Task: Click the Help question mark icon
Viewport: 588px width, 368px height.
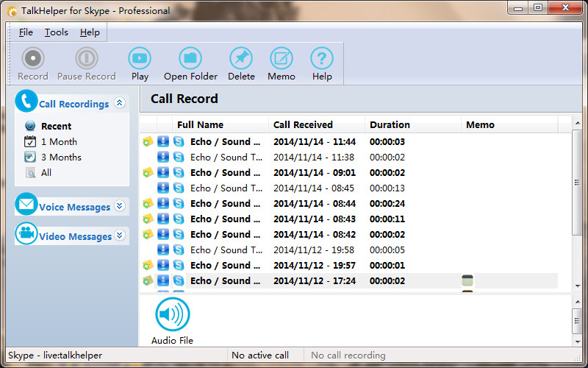Action: (x=322, y=58)
